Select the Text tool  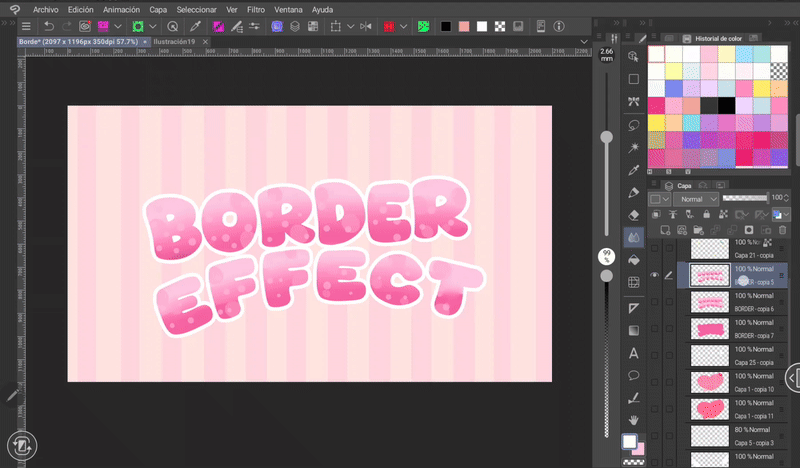tap(633, 353)
